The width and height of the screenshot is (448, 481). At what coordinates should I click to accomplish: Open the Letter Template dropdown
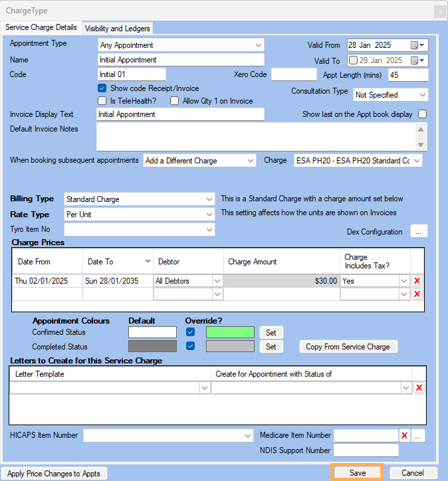point(205,388)
